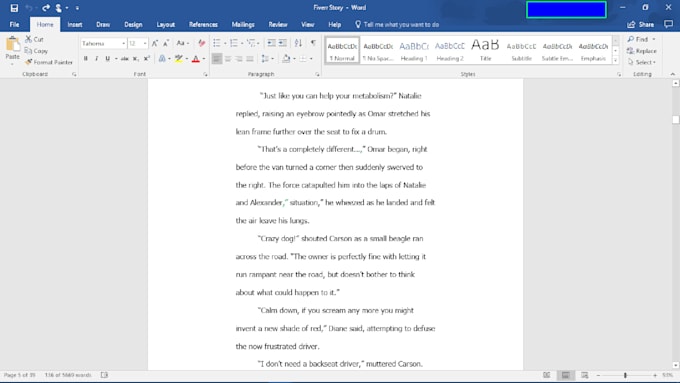Apply the No Spacing style
Viewport: 680px width, 383px height.
pyautogui.click(x=378, y=50)
